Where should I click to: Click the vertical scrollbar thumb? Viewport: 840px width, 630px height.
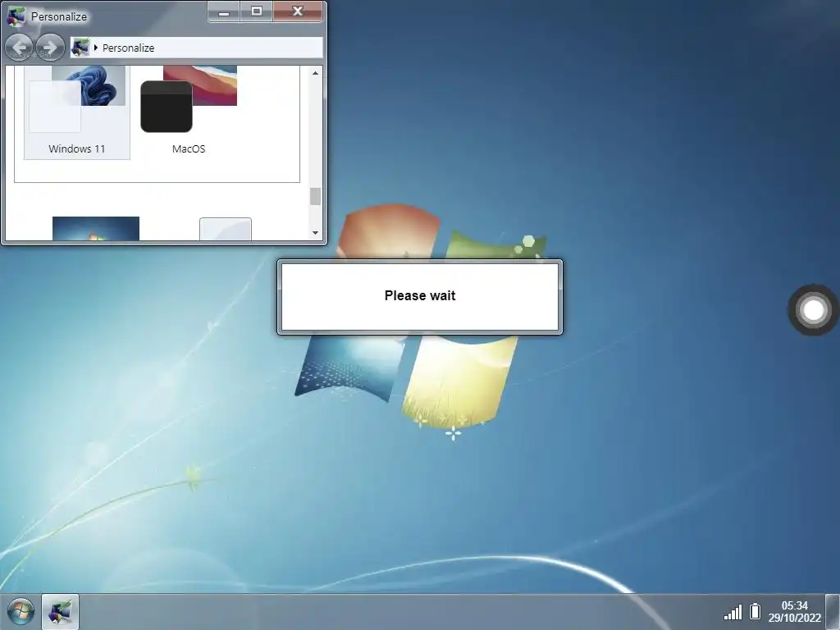(315, 196)
